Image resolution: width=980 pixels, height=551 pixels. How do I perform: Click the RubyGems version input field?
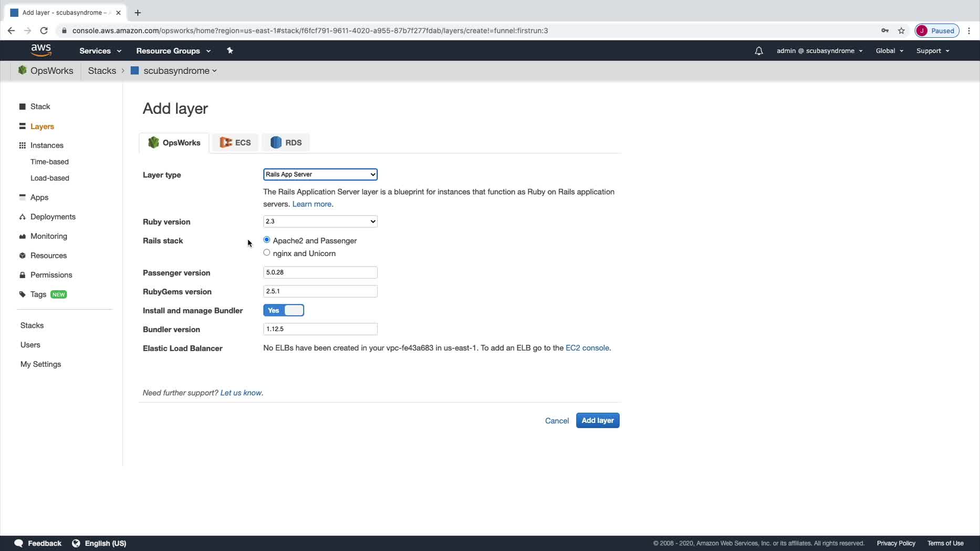coord(320,291)
